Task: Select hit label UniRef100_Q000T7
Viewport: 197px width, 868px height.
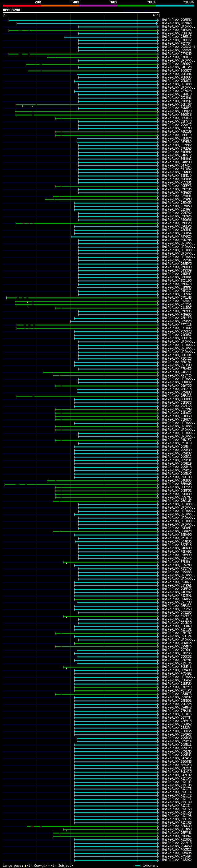Action: [x=177, y=125]
